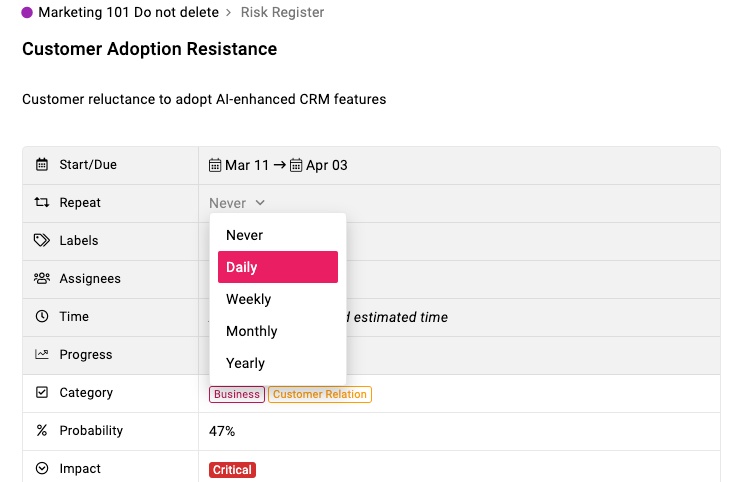Click the purple project dot
This screenshot has width=736, height=482.
(x=27, y=13)
